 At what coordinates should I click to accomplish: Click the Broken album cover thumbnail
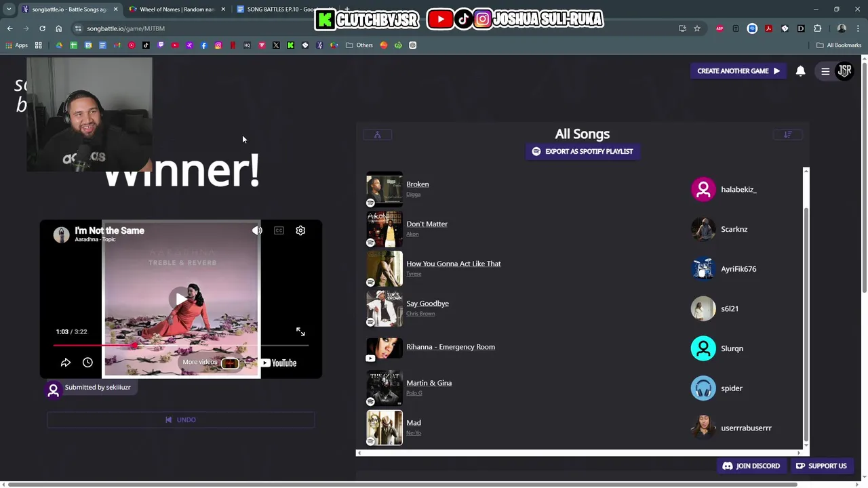384,189
